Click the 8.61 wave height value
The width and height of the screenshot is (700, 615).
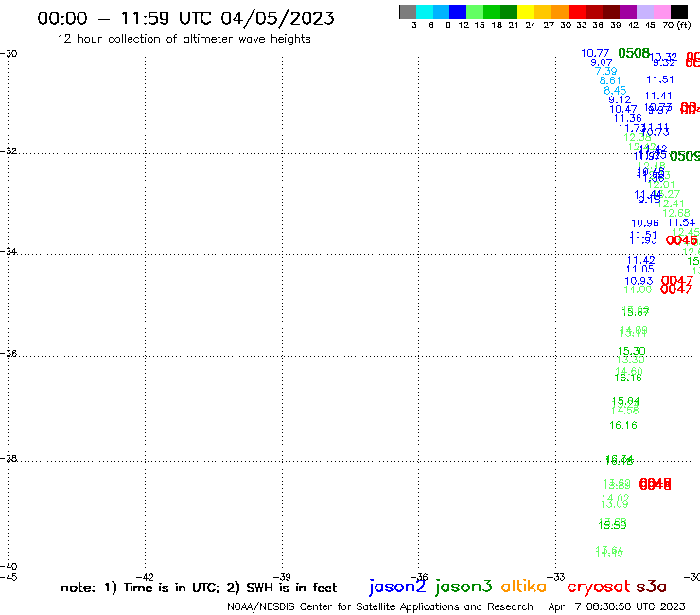pos(610,80)
